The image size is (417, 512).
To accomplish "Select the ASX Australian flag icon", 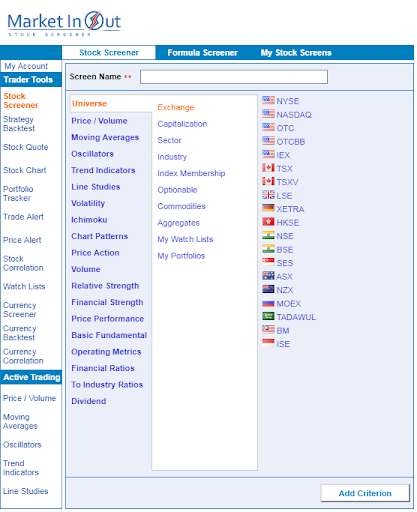I will [268, 276].
